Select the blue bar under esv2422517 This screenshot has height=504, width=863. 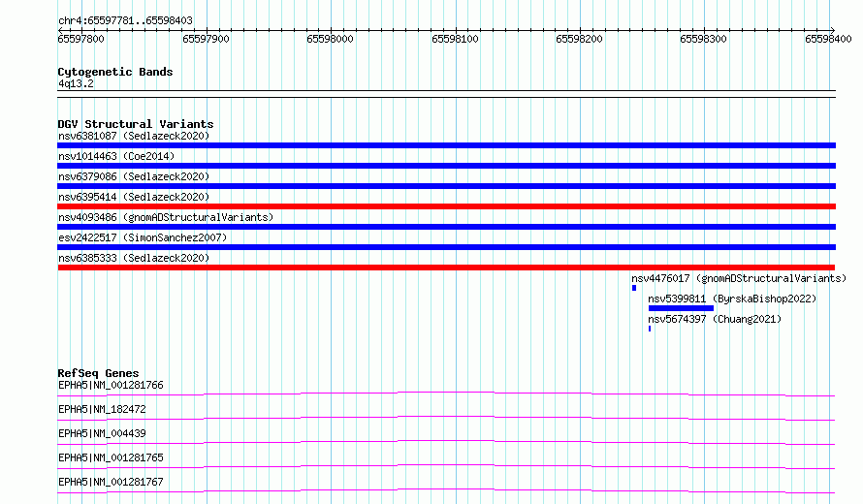point(446,247)
